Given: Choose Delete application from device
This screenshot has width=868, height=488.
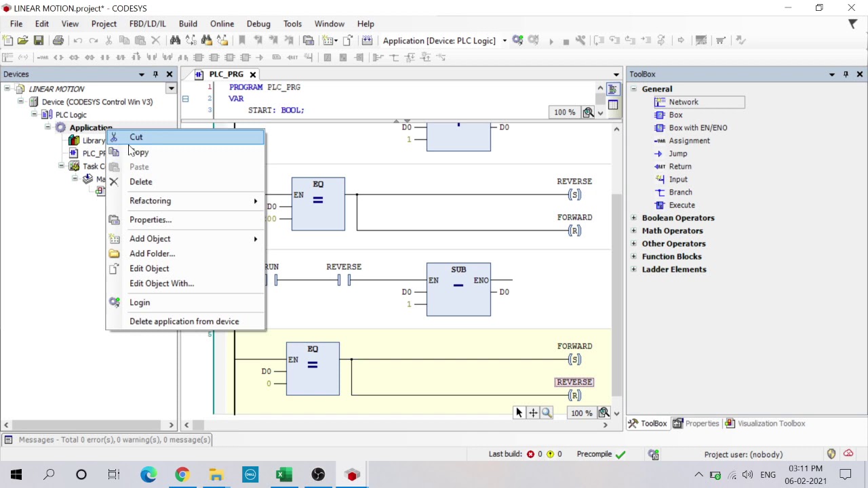Looking at the screenshot, I should point(185,321).
